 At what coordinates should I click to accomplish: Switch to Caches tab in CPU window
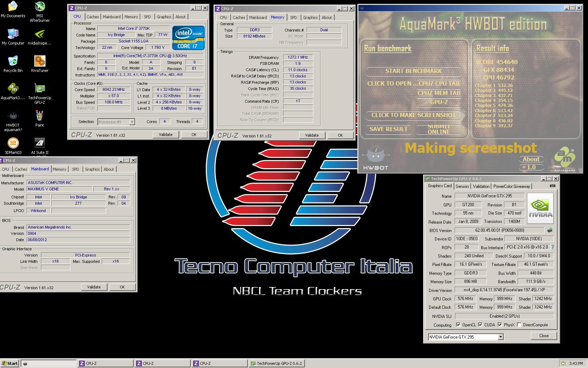pyautogui.click(x=93, y=17)
